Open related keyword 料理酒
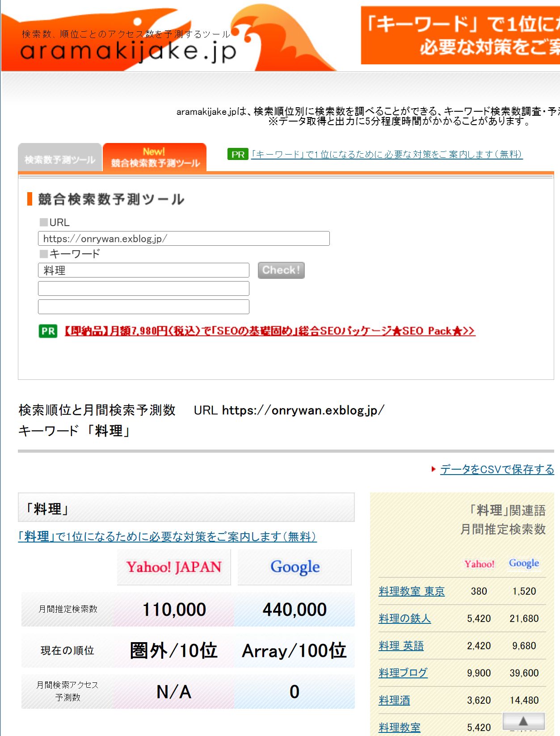Viewport: 560px width, 736px height. click(x=394, y=700)
